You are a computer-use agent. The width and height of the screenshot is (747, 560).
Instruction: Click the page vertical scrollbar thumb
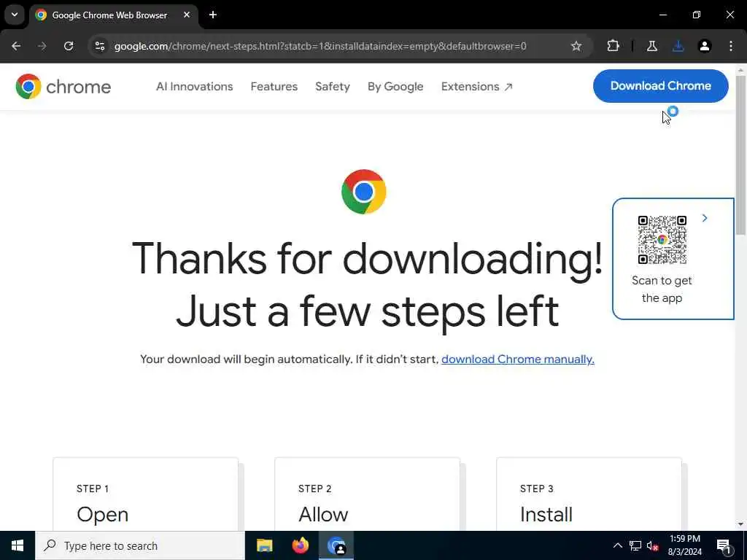click(x=740, y=155)
